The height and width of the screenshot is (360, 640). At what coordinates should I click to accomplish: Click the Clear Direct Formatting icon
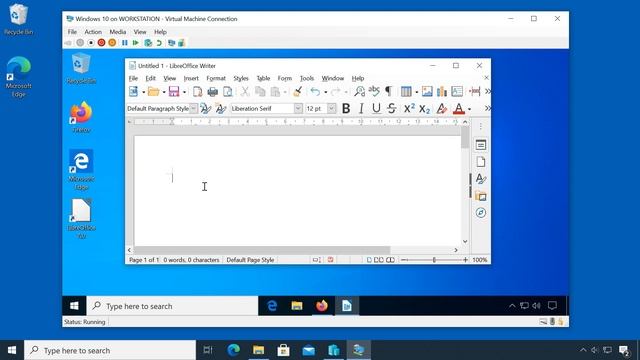pyautogui.click(x=441, y=109)
